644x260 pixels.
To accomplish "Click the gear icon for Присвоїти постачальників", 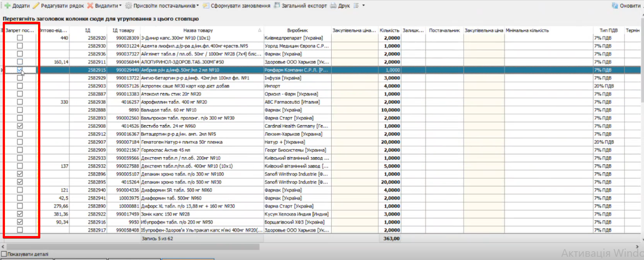I will (129, 5).
